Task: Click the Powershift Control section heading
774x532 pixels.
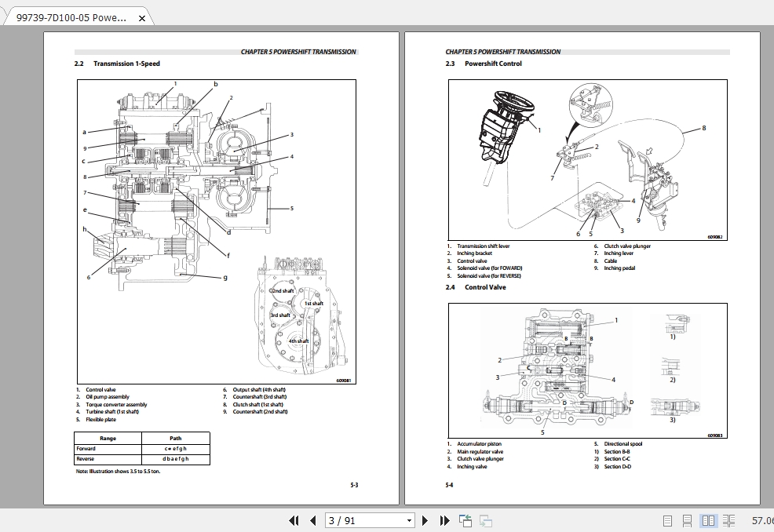Action: pyautogui.click(x=493, y=64)
